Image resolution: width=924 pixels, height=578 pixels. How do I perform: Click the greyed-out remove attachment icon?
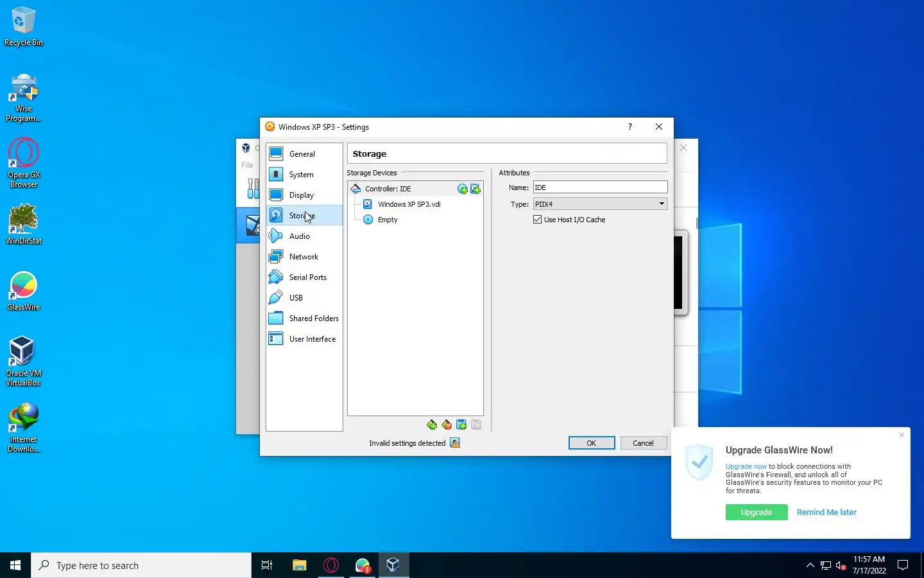[x=476, y=425]
